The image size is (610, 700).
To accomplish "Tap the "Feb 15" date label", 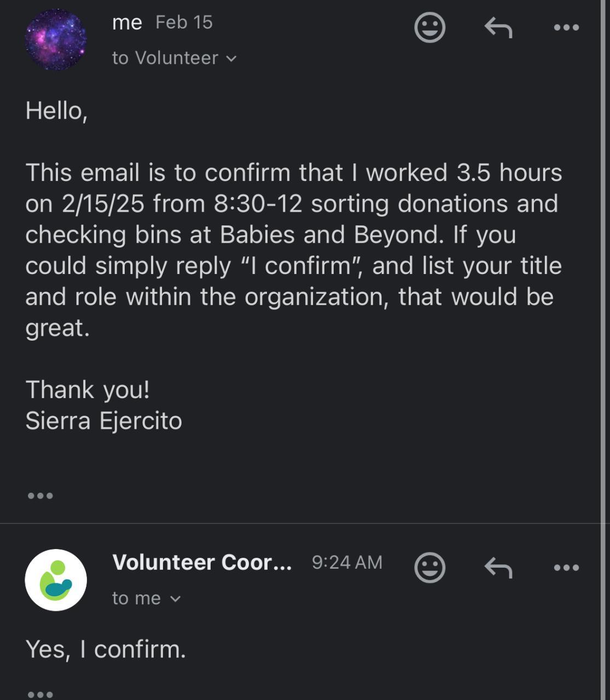I will pos(184,22).
